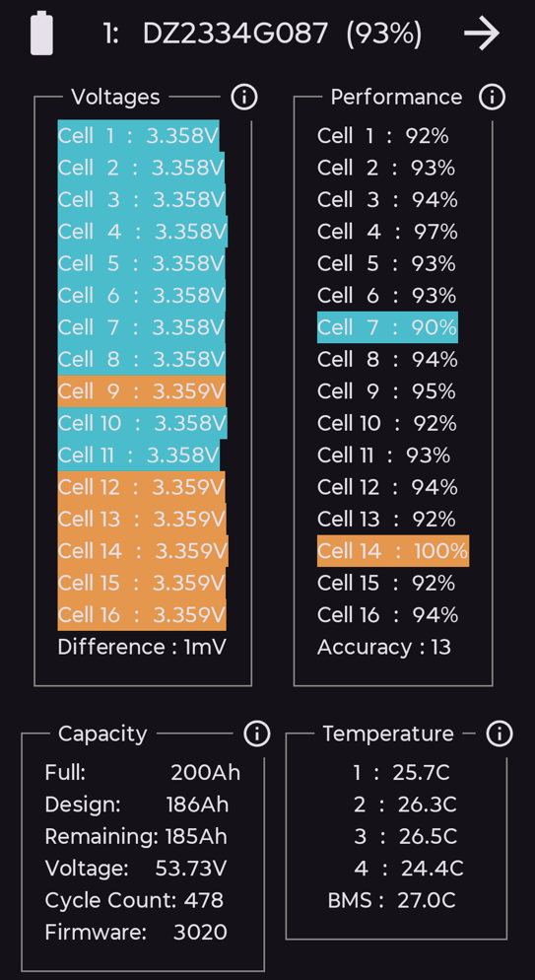The width and height of the screenshot is (535, 980).
Task: Select Cell 16 voltage 3.359V row
Action: pos(142,615)
